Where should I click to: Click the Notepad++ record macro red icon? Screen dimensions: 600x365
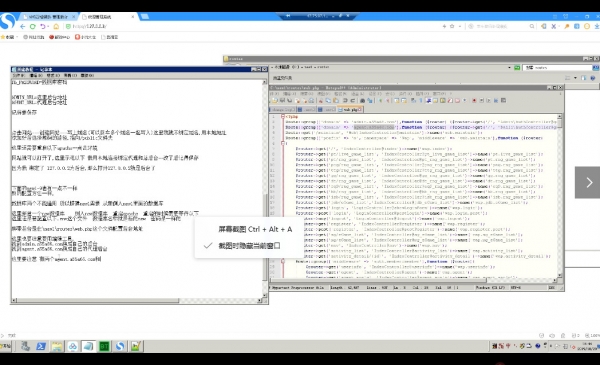474,101
